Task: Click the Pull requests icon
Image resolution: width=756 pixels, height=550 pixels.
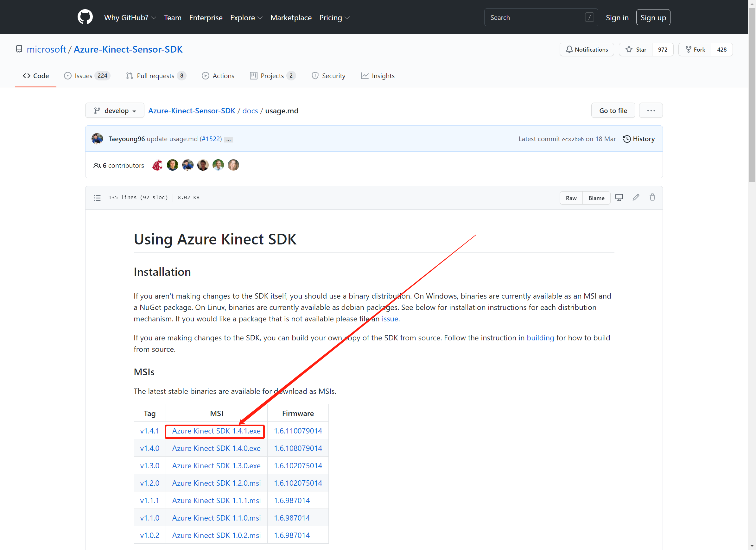Action: click(129, 76)
